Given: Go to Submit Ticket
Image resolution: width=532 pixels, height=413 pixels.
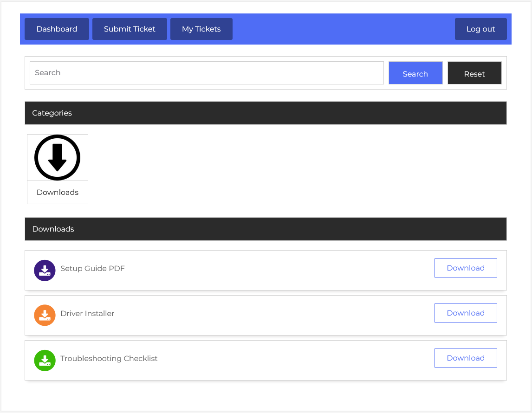Looking at the screenshot, I should [x=130, y=29].
